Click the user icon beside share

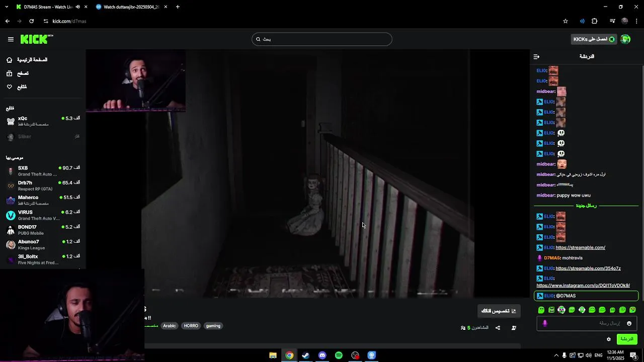[514, 328]
